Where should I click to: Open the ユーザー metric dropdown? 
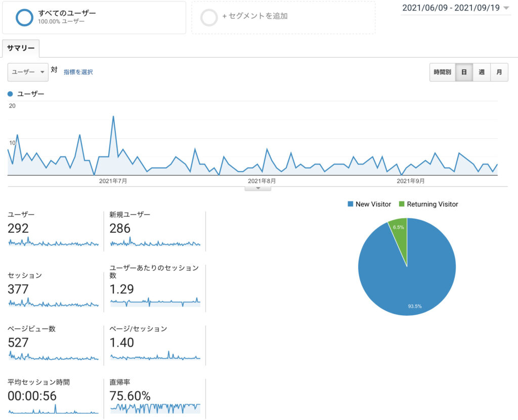tap(28, 72)
